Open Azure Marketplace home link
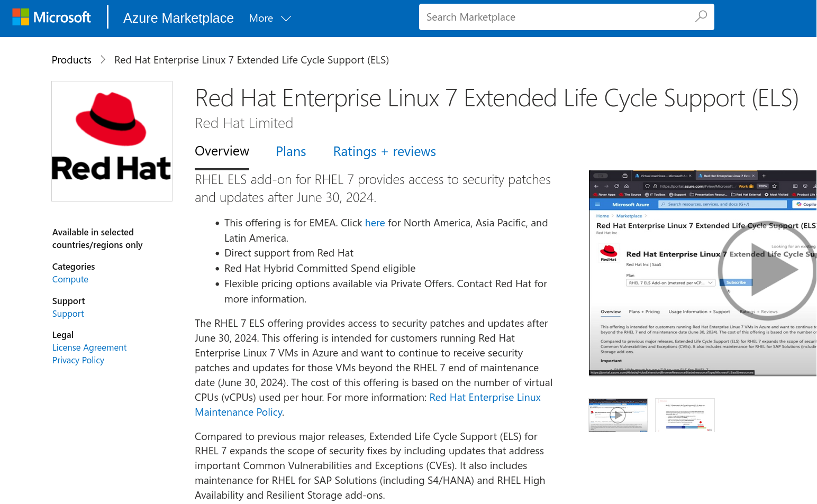817x504 pixels. coord(178,18)
